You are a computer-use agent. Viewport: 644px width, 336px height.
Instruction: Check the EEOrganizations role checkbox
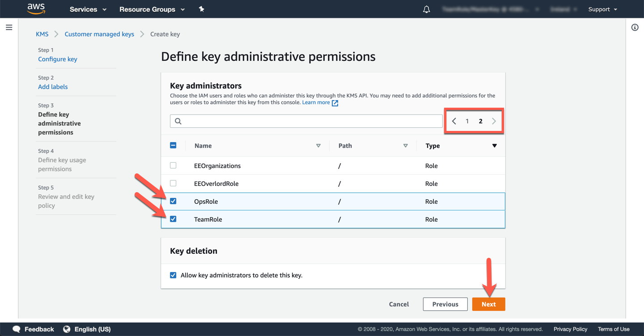pos(173,166)
